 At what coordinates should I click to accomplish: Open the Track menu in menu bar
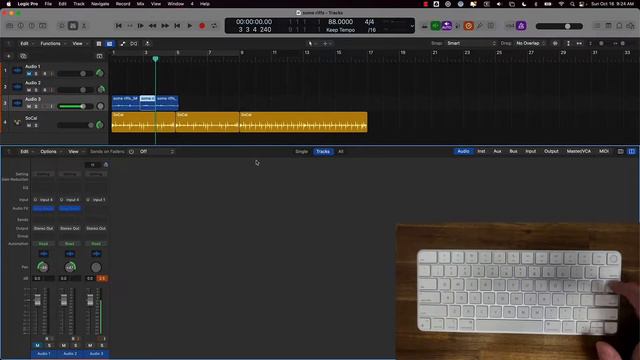point(79,4)
